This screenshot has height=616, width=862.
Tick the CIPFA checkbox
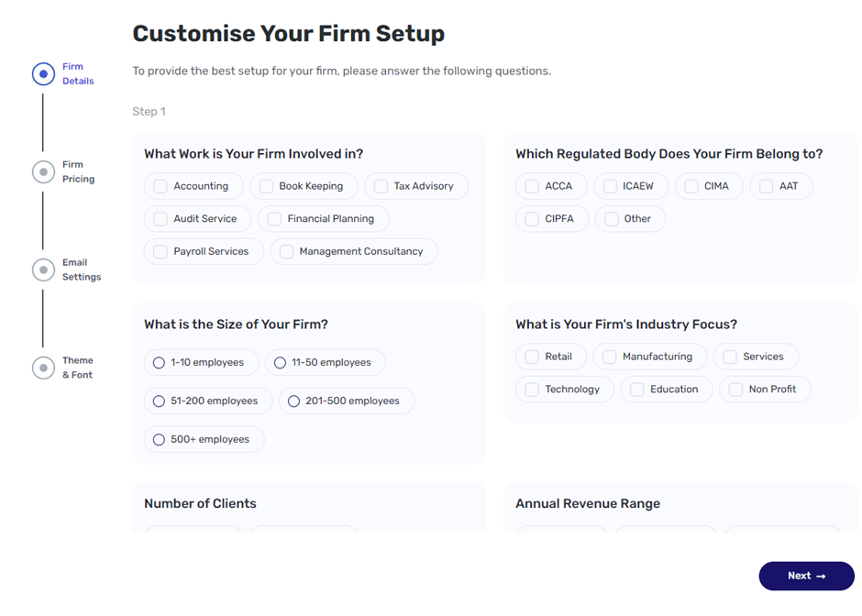tap(532, 219)
